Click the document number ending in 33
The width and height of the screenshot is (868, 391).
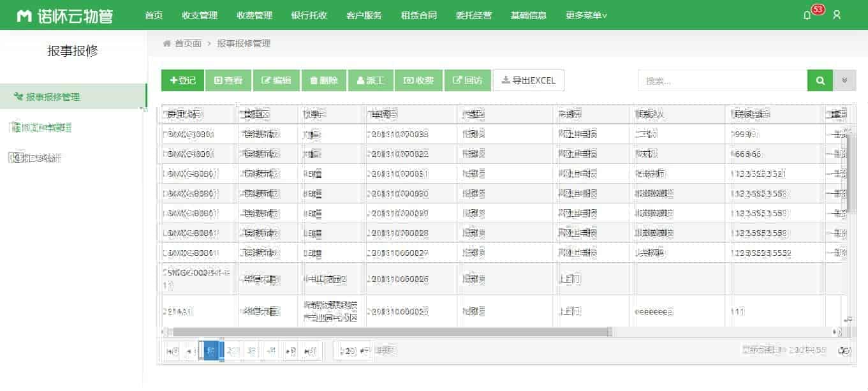click(398, 134)
